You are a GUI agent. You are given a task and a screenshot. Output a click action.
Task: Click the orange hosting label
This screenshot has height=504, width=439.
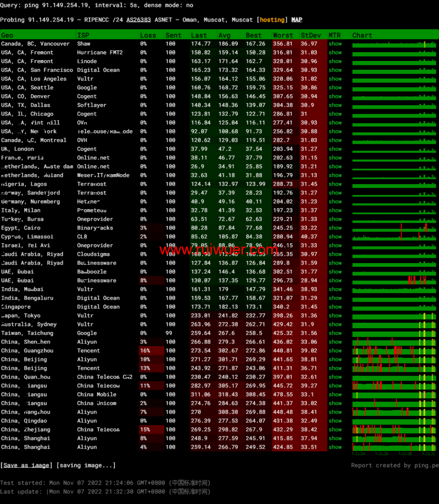coord(272,20)
